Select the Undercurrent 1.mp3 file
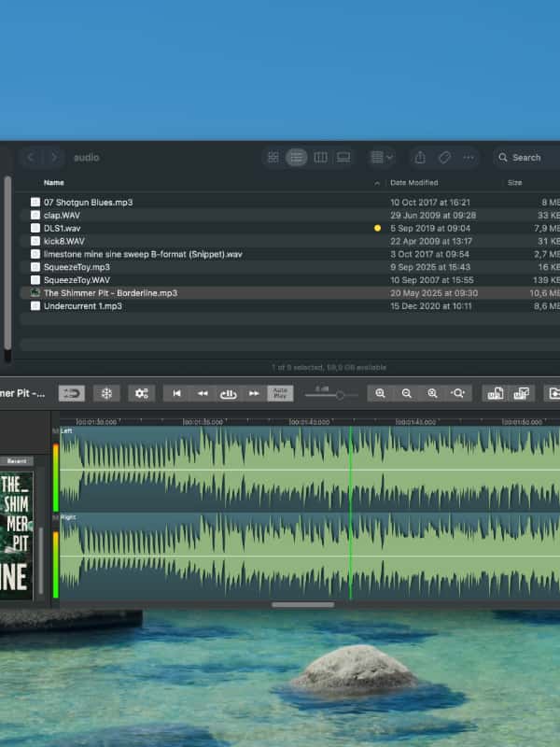The image size is (560, 747). point(83,306)
